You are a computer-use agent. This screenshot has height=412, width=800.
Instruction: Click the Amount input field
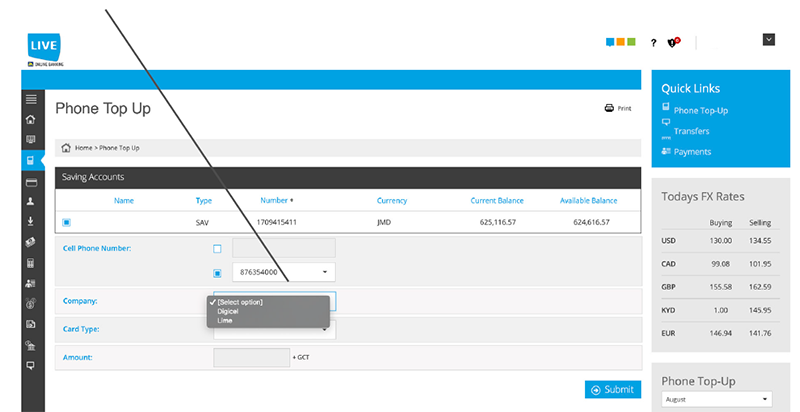pos(252,358)
